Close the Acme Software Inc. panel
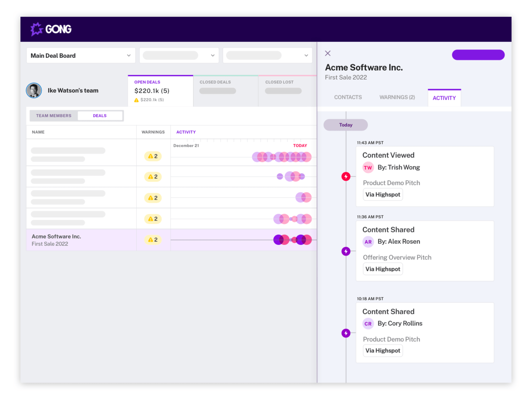This screenshot has width=532, height=405. pyautogui.click(x=328, y=53)
